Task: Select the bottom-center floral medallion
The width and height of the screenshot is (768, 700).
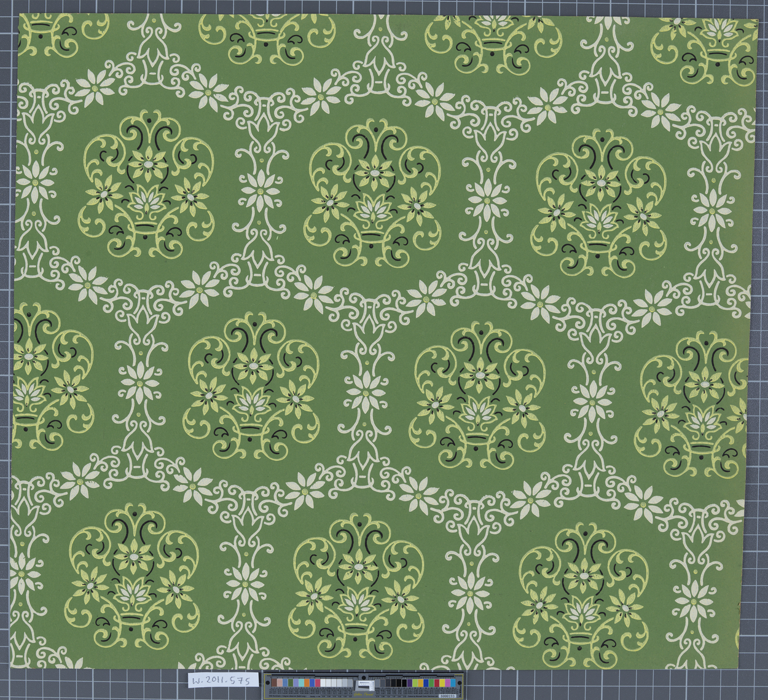Action: pyautogui.click(x=358, y=586)
